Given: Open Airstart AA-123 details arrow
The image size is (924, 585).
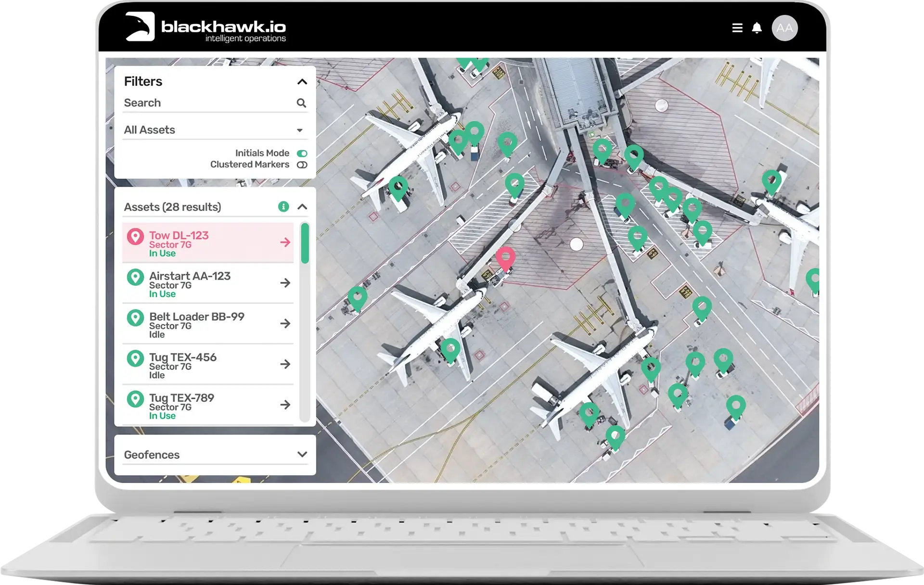Looking at the screenshot, I should pyautogui.click(x=285, y=283).
